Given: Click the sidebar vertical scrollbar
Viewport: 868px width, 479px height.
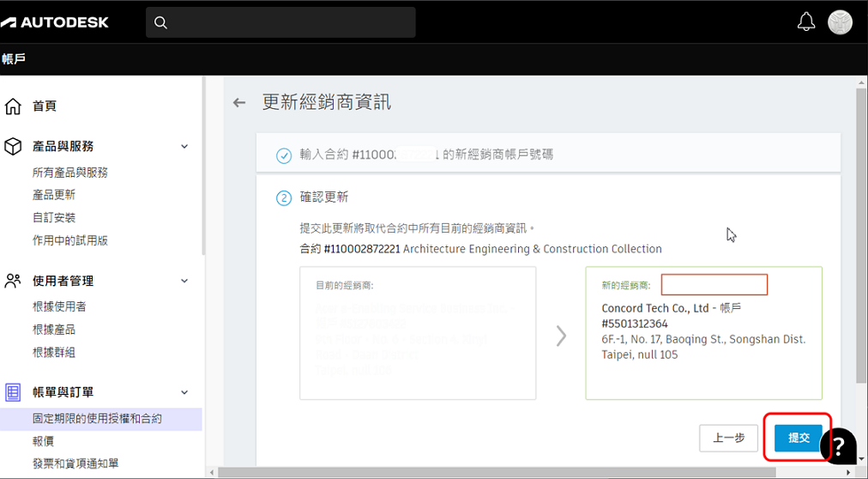Looking at the screenshot, I should coord(204,165).
